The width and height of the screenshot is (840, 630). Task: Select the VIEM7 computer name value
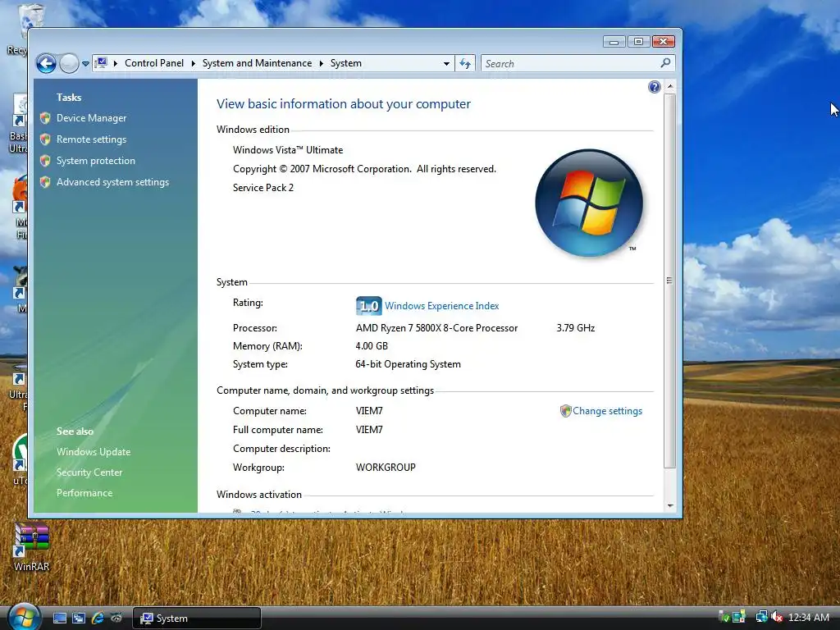pos(369,411)
